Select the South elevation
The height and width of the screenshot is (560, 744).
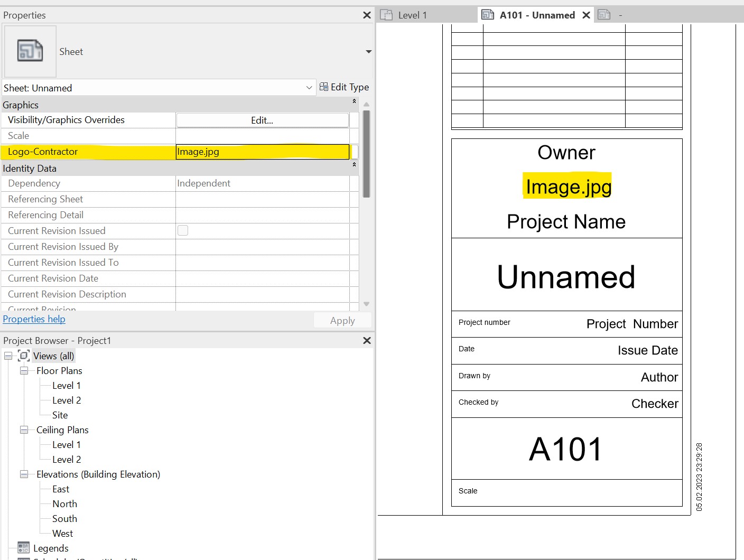point(64,519)
